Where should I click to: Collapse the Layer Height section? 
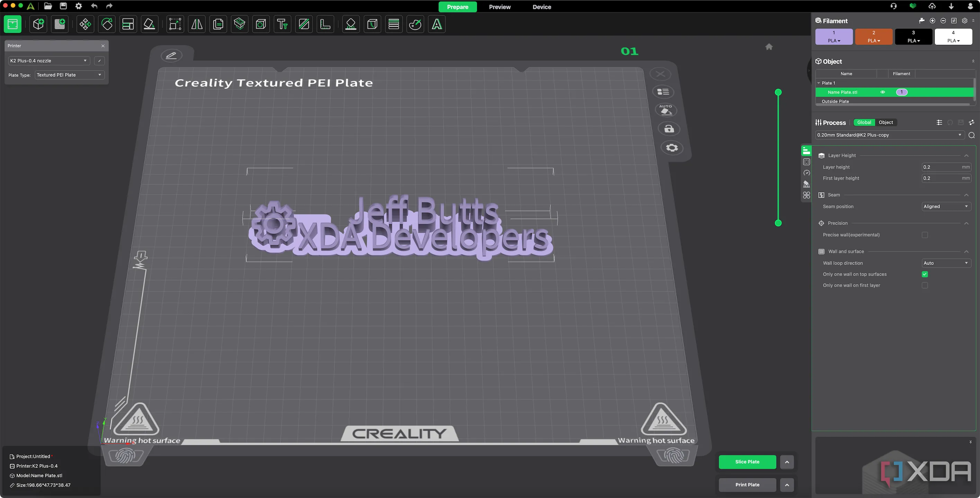[x=966, y=156]
